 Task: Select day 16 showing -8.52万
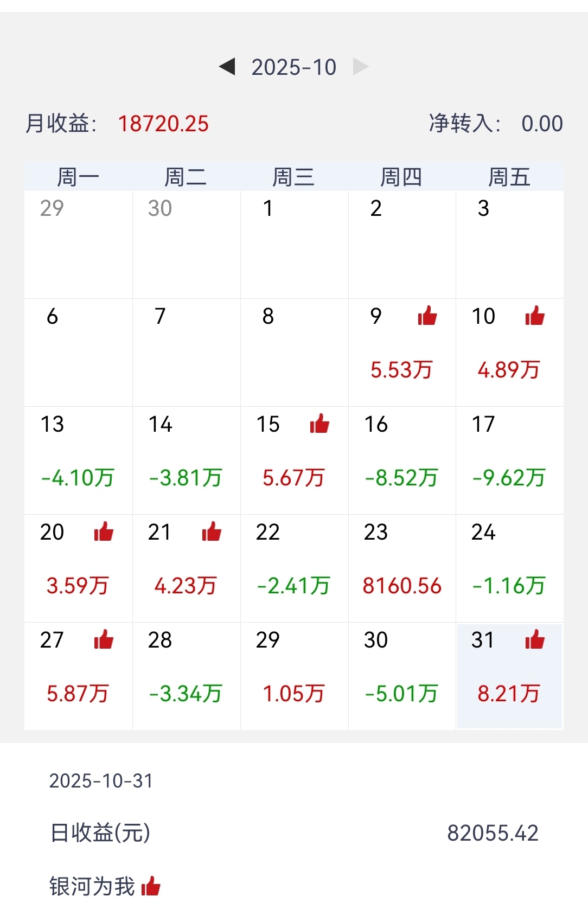[401, 460]
